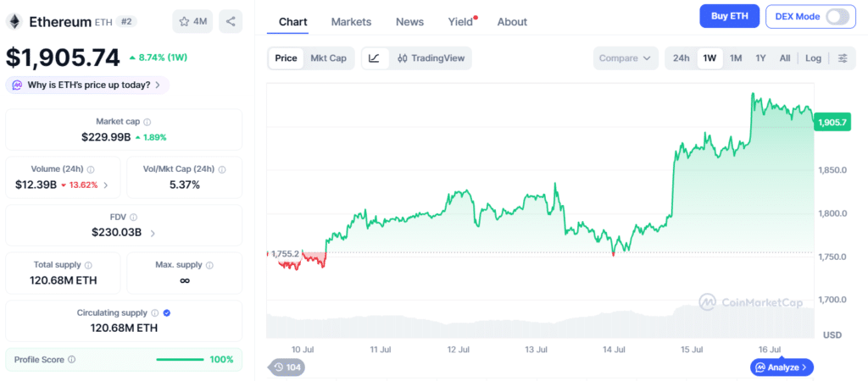Click the $229.99B market cap value
Screen dimensions: 868x381
tap(106, 137)
